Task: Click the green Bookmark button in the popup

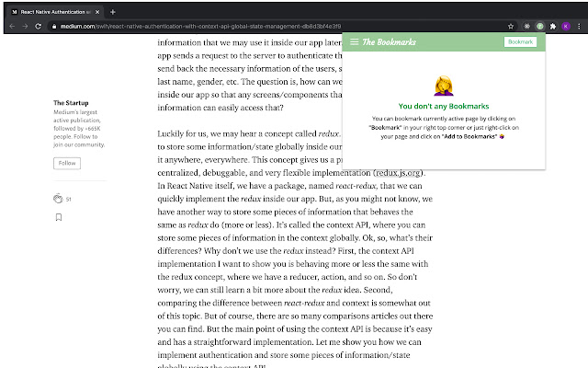Action: [520, 41]
